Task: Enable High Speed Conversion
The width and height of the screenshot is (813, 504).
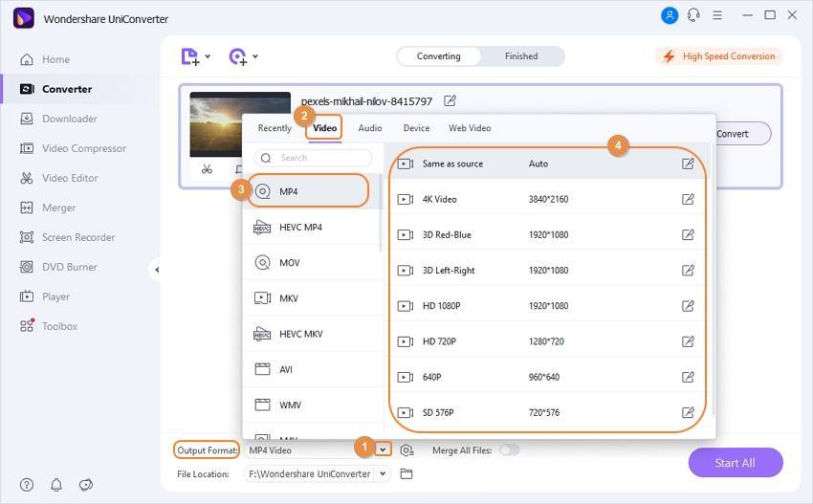Action: (x=719, y=56)
